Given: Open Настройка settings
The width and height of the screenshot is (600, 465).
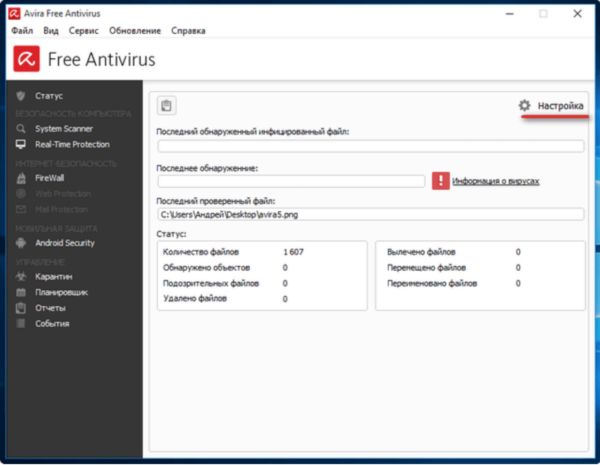Looking at the screenshot, I should [x=561, y=106].
